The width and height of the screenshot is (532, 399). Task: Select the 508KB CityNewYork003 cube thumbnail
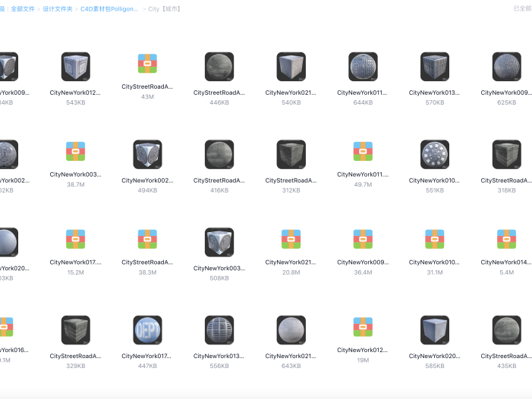click(219, 243)
